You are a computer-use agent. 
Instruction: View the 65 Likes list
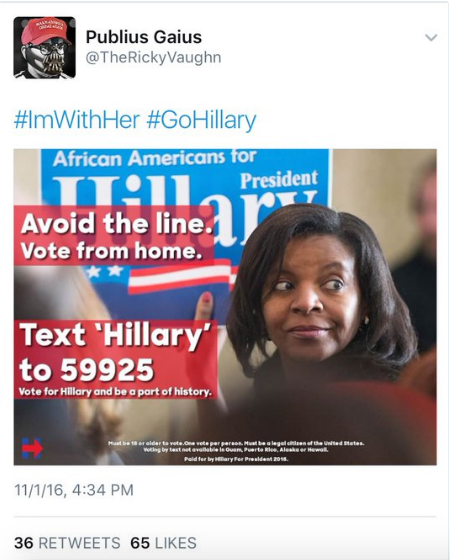coord(163,543)
